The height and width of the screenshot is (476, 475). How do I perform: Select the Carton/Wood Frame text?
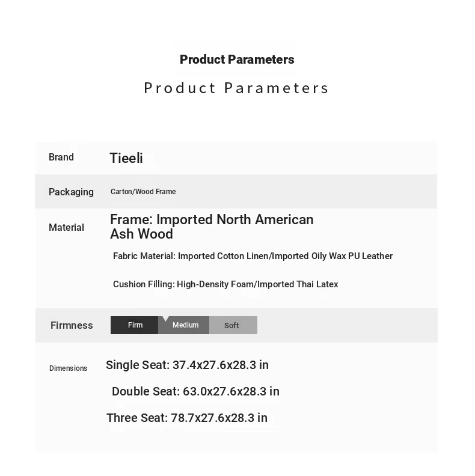(143, 192)
